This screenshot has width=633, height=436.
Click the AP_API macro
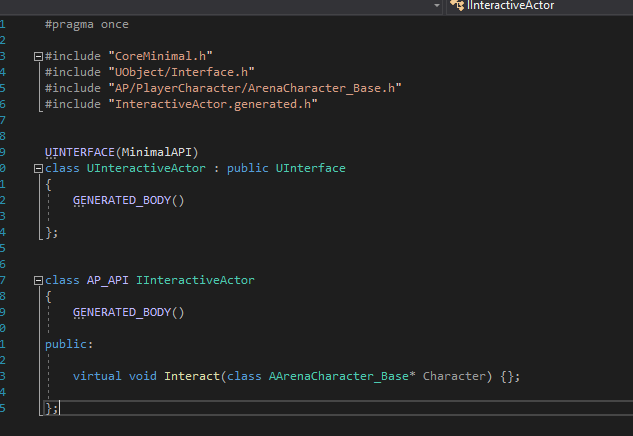(x=108, y=280)
